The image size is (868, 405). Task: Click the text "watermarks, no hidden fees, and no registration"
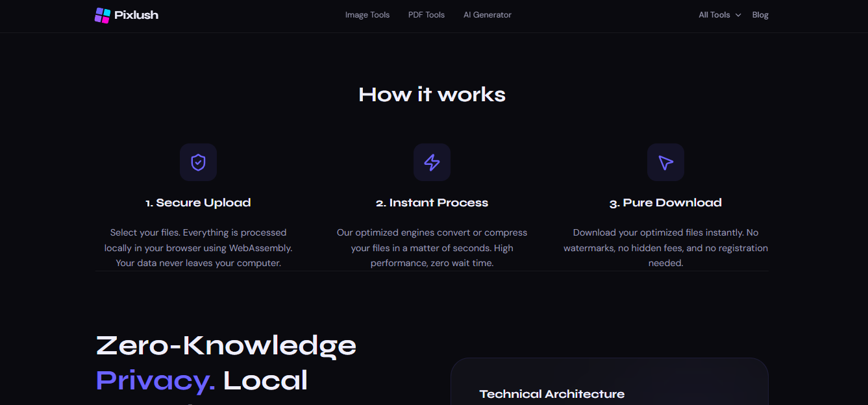click(x=665, y=248)
